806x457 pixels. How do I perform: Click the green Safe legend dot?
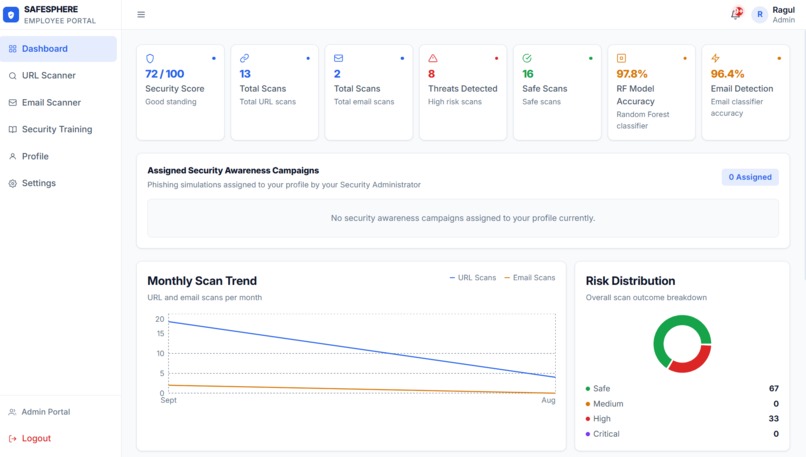point(588,389)
